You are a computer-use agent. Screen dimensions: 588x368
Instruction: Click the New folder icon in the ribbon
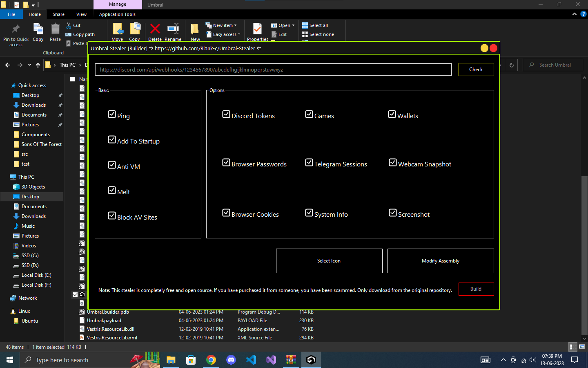point(195,30)
